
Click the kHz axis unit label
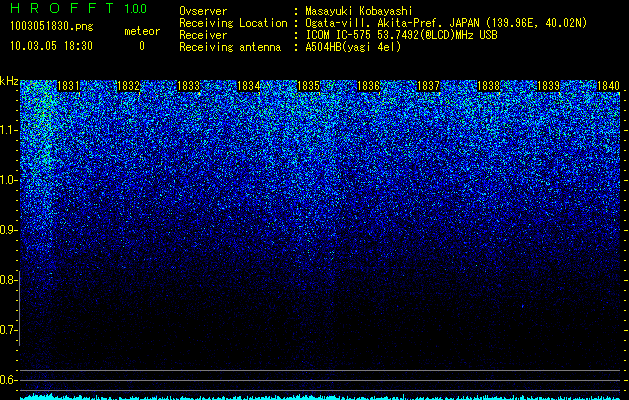click(x=9, y=81)
